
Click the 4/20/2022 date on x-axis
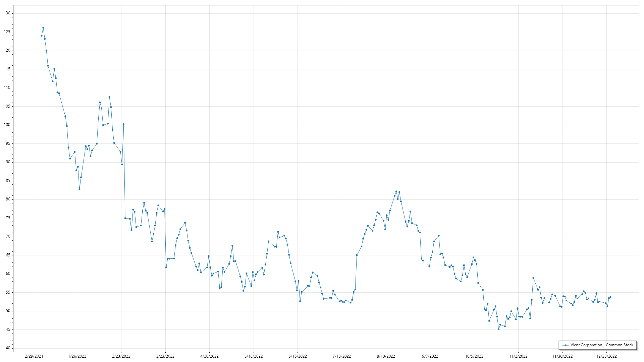click(209, 356)
